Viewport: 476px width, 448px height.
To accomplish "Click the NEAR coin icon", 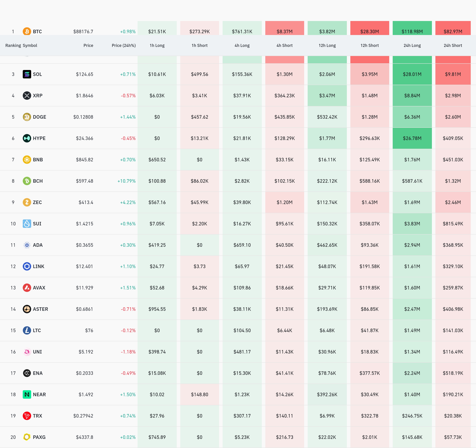I will [x=27, y=394].
